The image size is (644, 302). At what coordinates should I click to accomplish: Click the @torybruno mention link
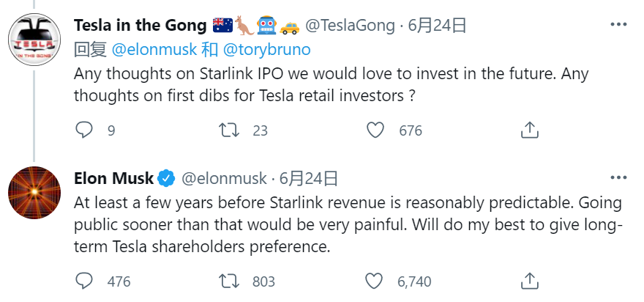(265, 49)
